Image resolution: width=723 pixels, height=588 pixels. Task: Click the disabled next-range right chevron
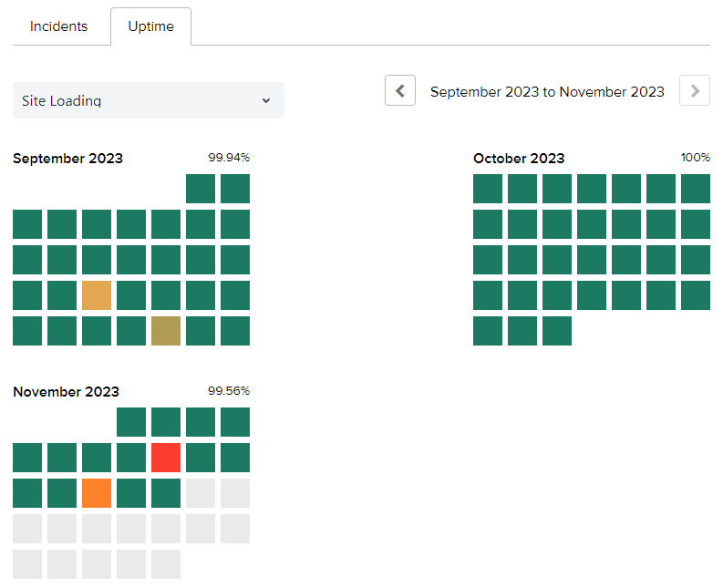(695, 90)
